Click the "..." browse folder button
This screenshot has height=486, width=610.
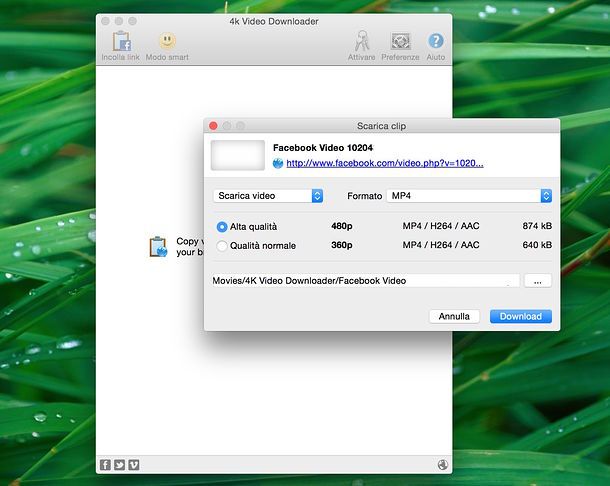537,281
